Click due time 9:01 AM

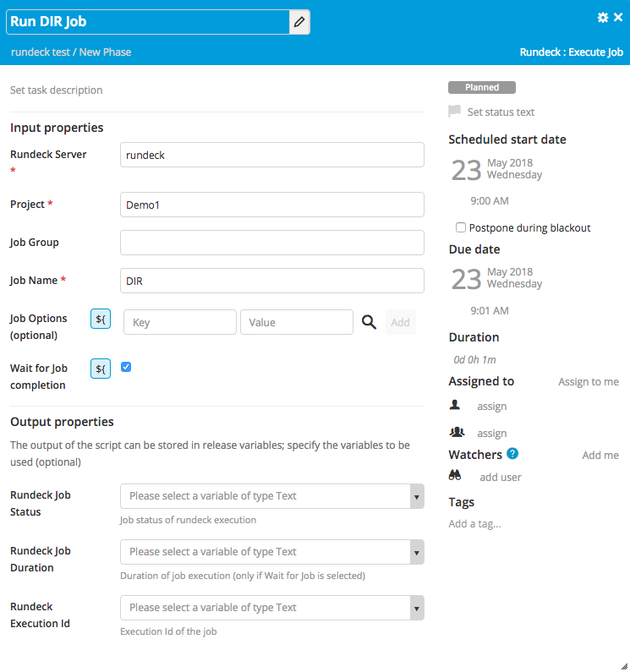tap(490, 311)
